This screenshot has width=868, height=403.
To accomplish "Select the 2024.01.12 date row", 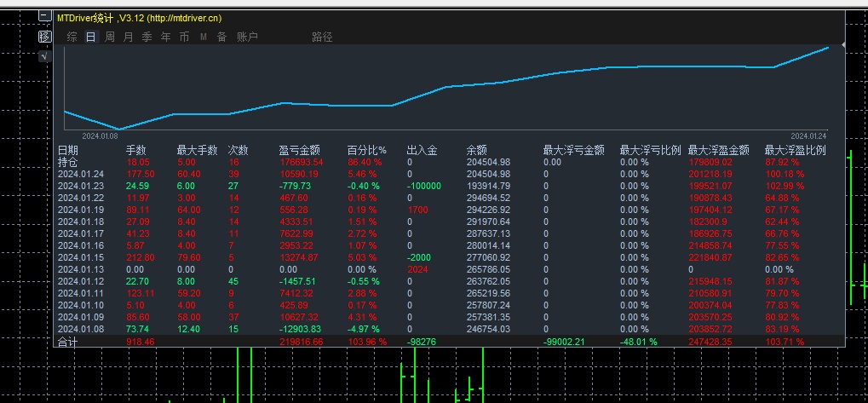I will point(81,281).
